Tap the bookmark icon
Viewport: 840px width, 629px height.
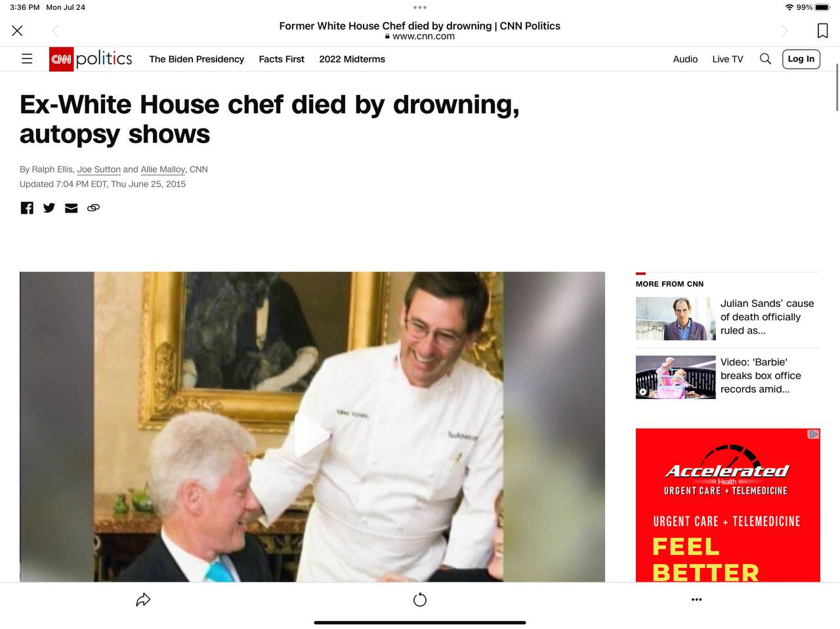(822, 31)
